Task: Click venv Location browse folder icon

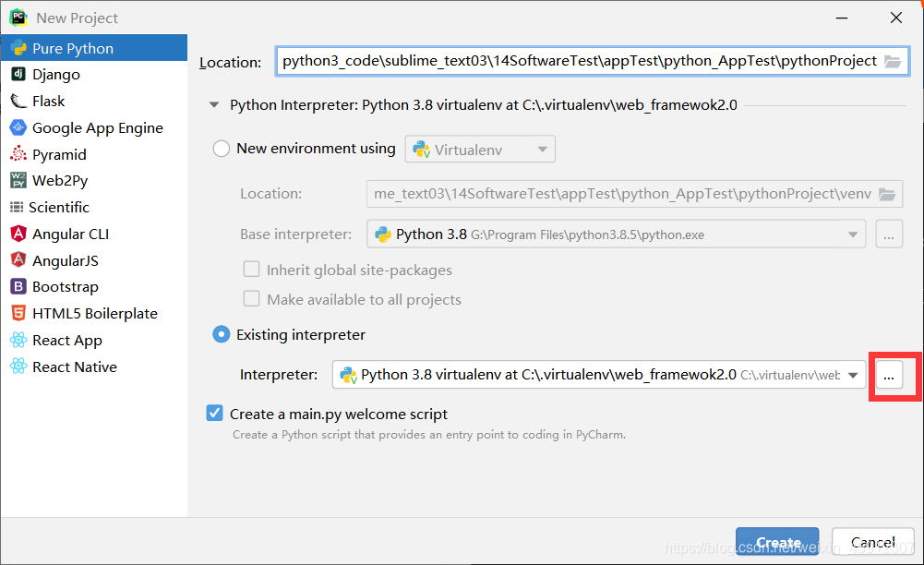Action: (x=887, y=194)
